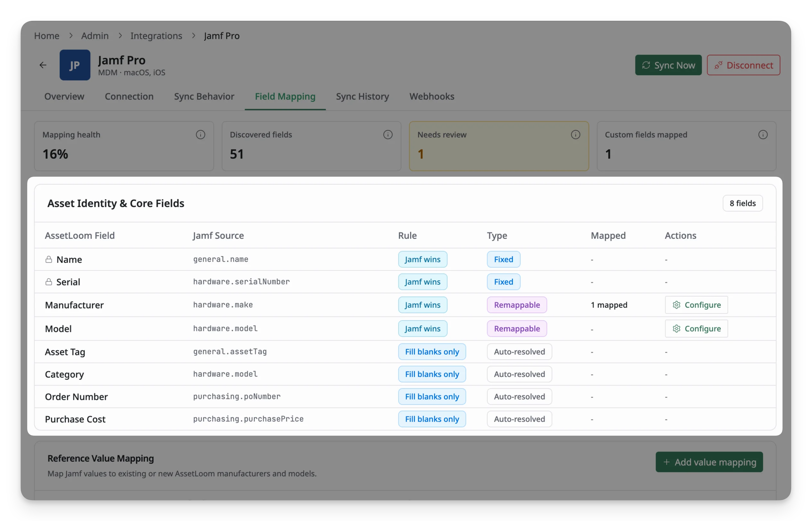The width and height of the screenshot is (812, 521).
Task: Select the Field Mapping tab
Action: (x=285, y=97)
